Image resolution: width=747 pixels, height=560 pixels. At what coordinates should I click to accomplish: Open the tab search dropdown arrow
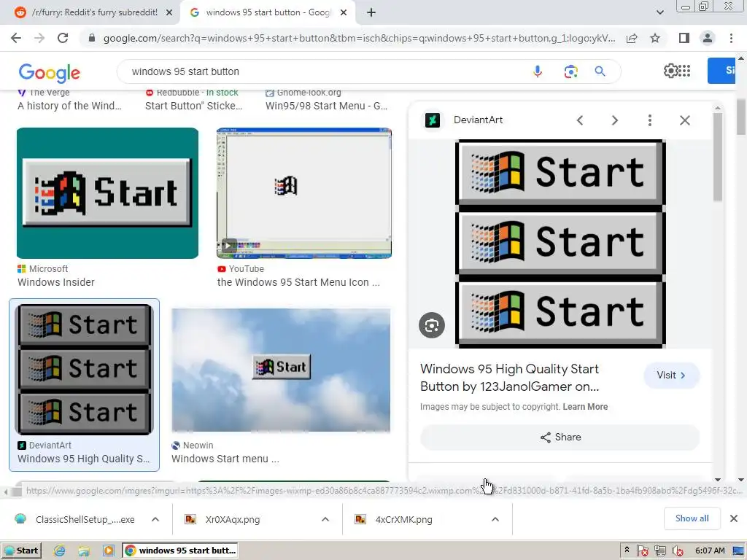(659, 12)
